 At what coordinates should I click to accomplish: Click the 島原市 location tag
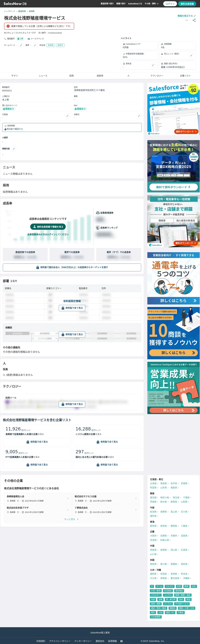pyautogui.click(x=60, y=45)
